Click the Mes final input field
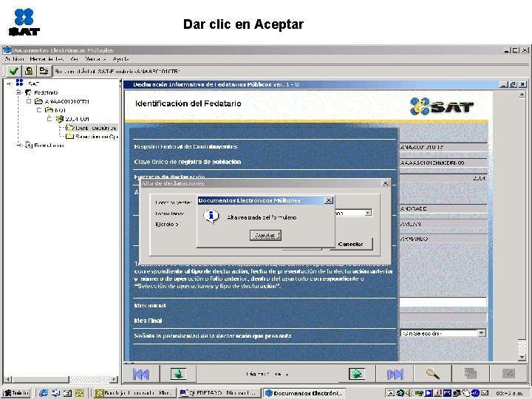This screenshot has width=532, height=399. click(x=443, y=318)
